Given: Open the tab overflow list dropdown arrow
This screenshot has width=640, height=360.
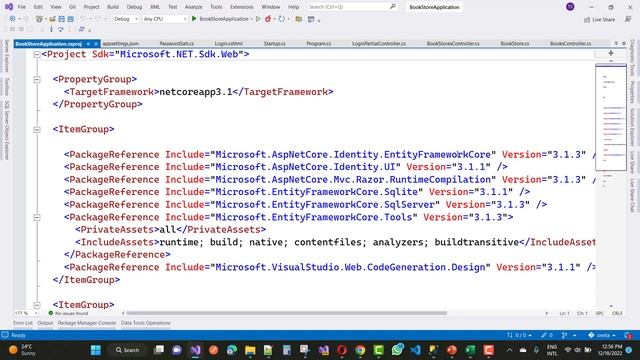Looking at the screenshot, I should [616, 43].
